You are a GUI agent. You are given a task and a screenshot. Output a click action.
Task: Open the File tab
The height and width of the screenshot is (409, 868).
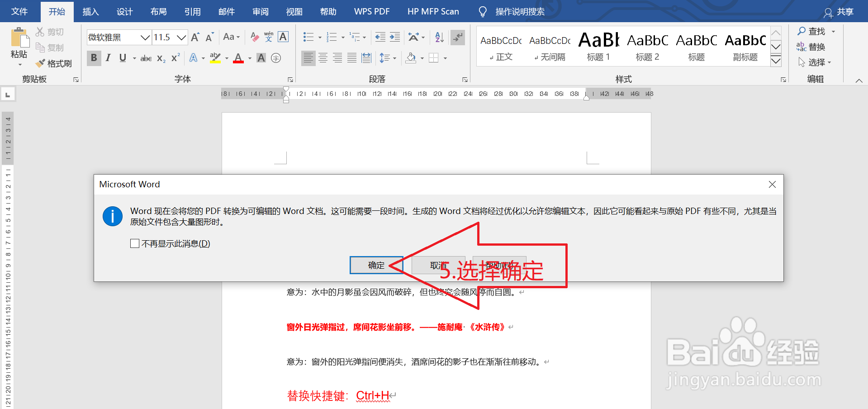click(19, 11)
